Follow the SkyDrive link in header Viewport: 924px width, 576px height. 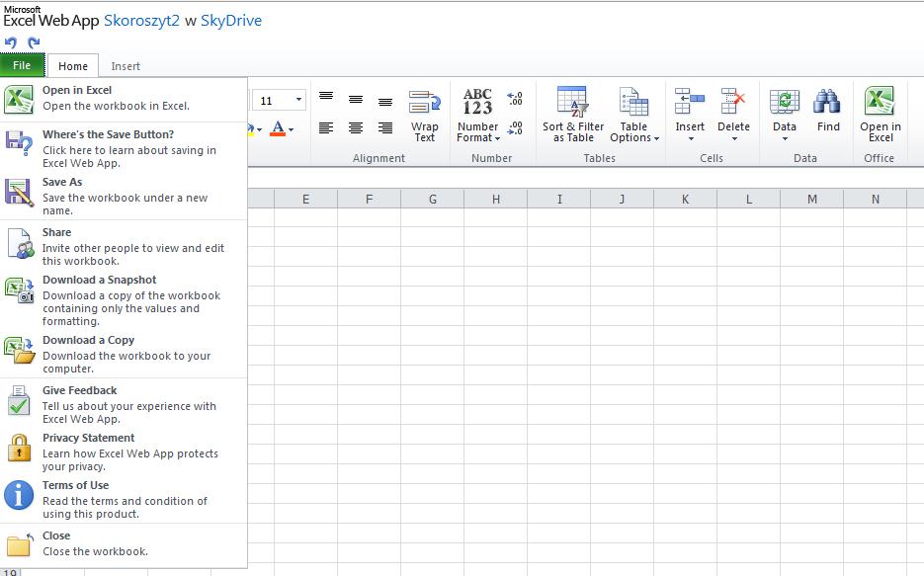[231, 21]
